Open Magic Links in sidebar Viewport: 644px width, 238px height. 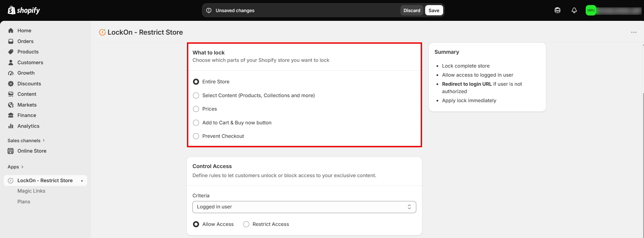(x=31, y=191)
